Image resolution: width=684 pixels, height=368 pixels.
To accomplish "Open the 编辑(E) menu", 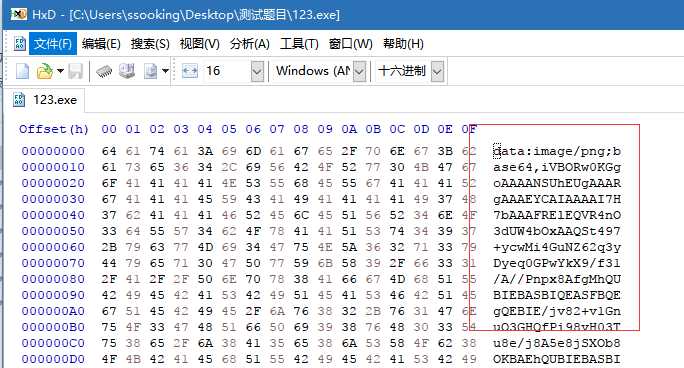I will (x=101, y=44).
